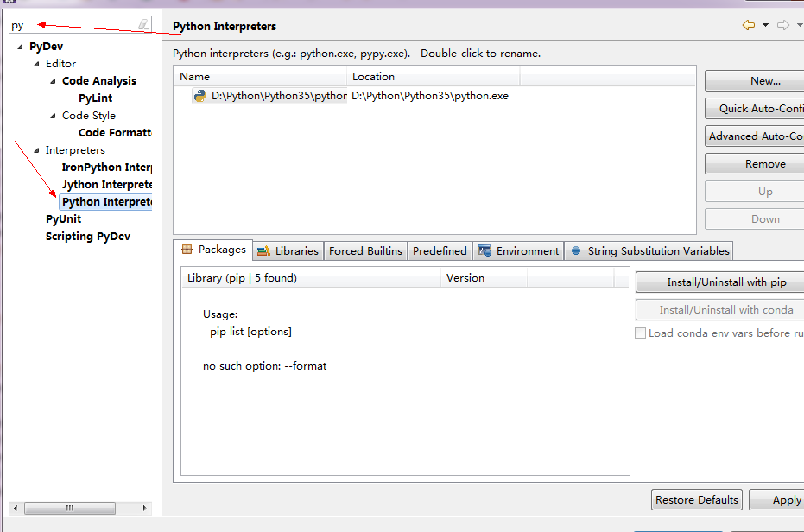Image resolution: width=804 pixels, height=532 pixels.
Task: Click the tree scrollbar right arrow
Action: click(x=144, y=508)
